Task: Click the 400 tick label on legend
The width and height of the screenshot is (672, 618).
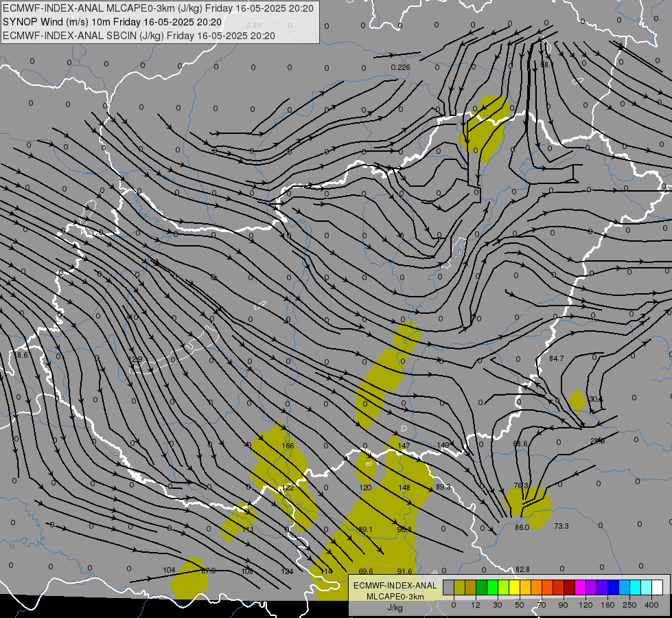Action: pos(651,605)
